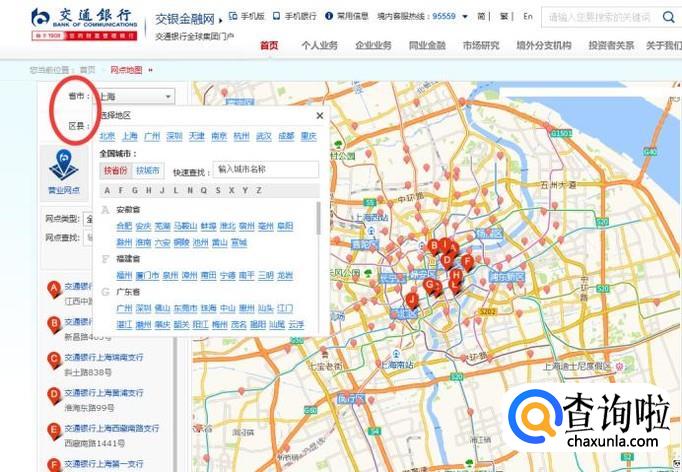The height and width of the screenshot is (472, 682).
Task: Select 汕头 under 广东省
Action: coord(266,308)
